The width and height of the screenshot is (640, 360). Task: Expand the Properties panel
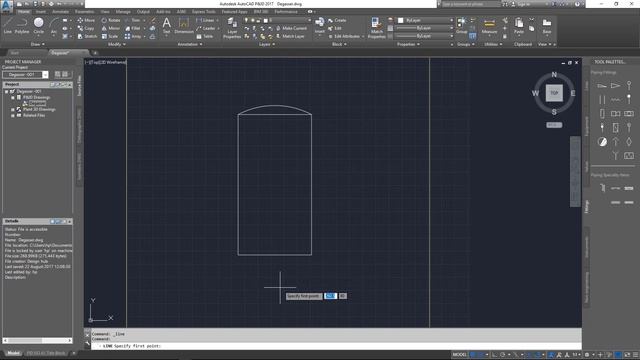pyautogui.click(x=408, y=44)
